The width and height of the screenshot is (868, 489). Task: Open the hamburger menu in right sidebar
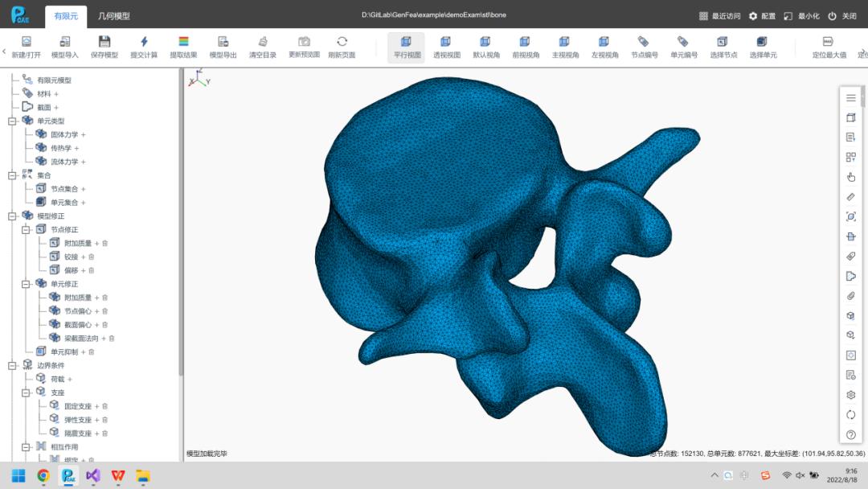point(851,98)
